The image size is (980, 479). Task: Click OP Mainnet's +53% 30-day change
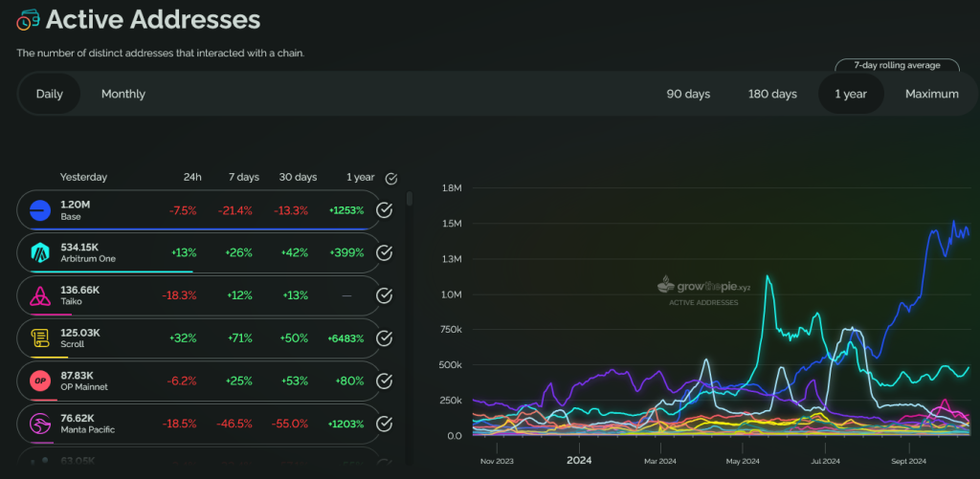point(295,381)
